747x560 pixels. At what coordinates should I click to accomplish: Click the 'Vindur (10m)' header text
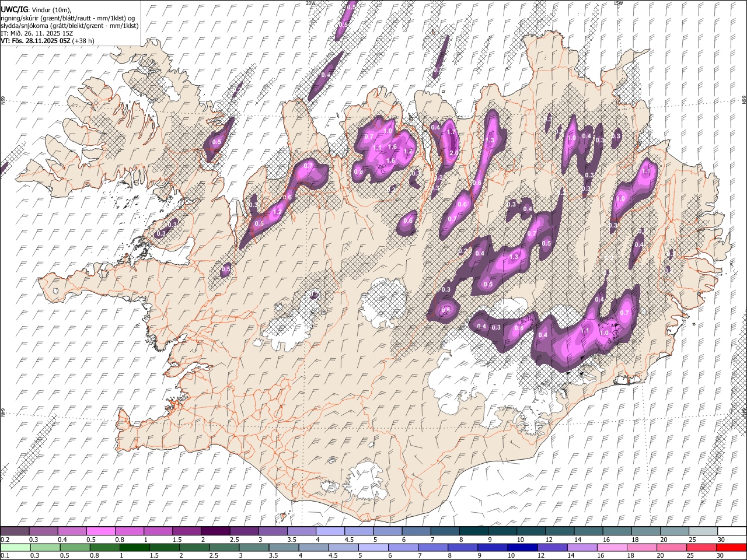(51, 10)
